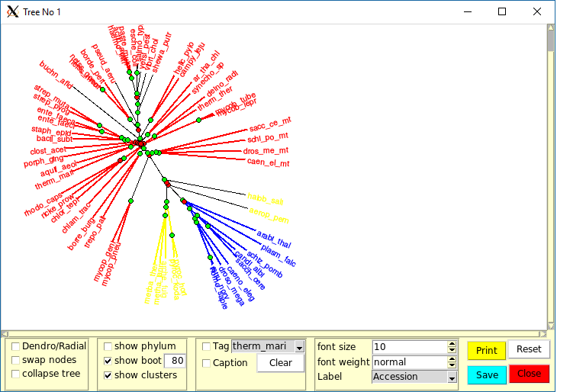Uncheck the show boot checkbox
The width and height of the screenshot is (586, 392).
pyautogui.click(x=108, y=361)
